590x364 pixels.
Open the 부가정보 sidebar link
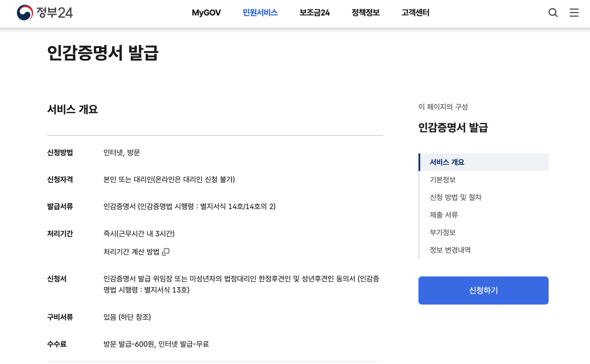tap(443, 232)
